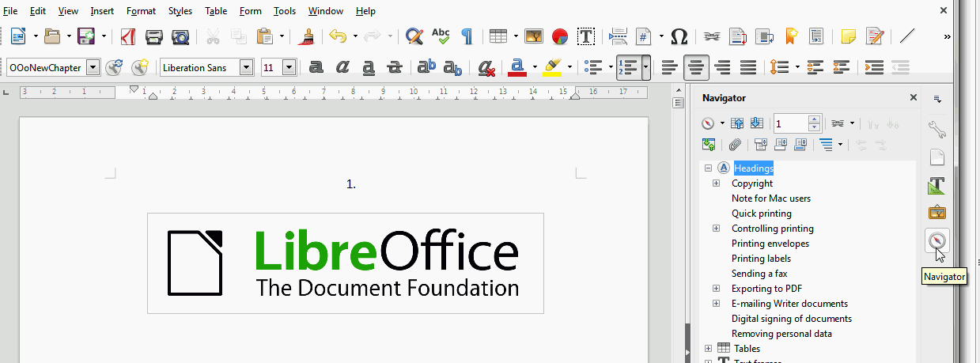
Task: Expand the Exporting to PDF node
Action: (717, 289)
